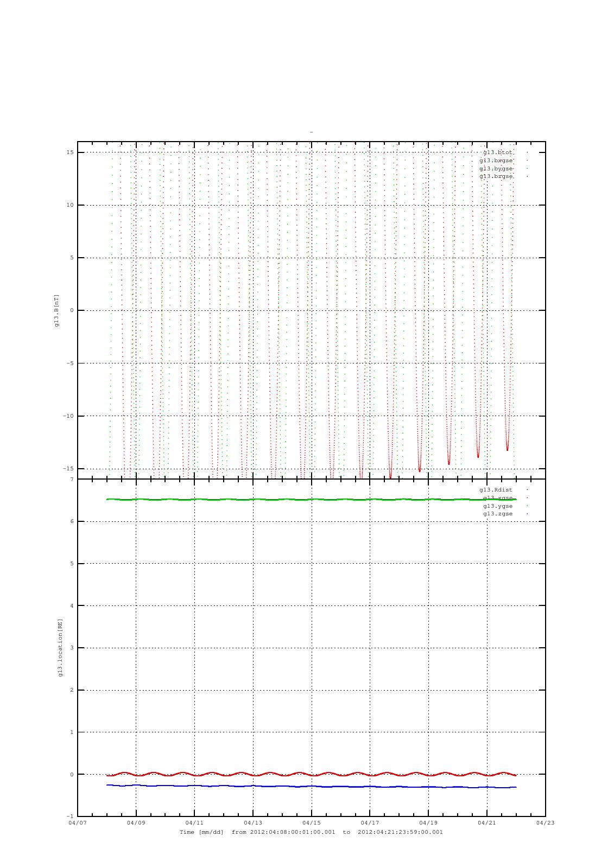
Task: Click the g13.location[RE] vertical axis title
Action: pos(60,648)
